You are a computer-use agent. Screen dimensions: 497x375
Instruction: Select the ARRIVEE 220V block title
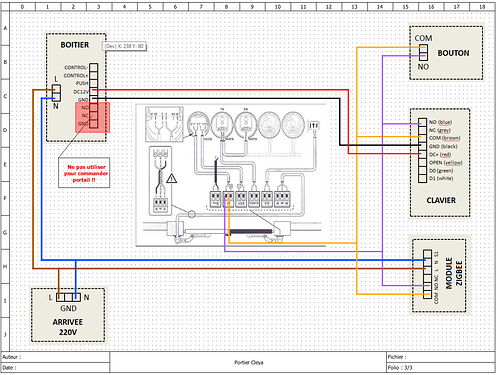pos(68,327)
